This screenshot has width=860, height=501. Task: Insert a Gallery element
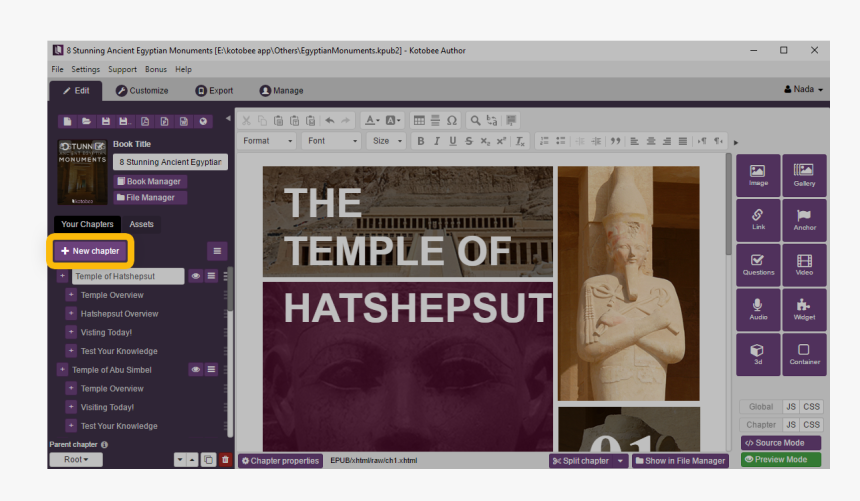pyautogui.click(x=804, y=176)
